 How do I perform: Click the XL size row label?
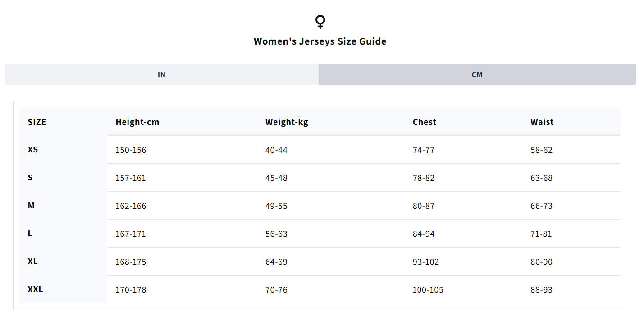click(x=33, y=262)
